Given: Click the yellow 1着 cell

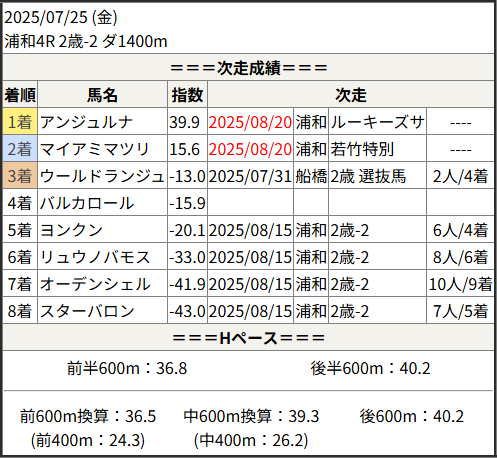Looking at the screenshot, I should (20, 122).
